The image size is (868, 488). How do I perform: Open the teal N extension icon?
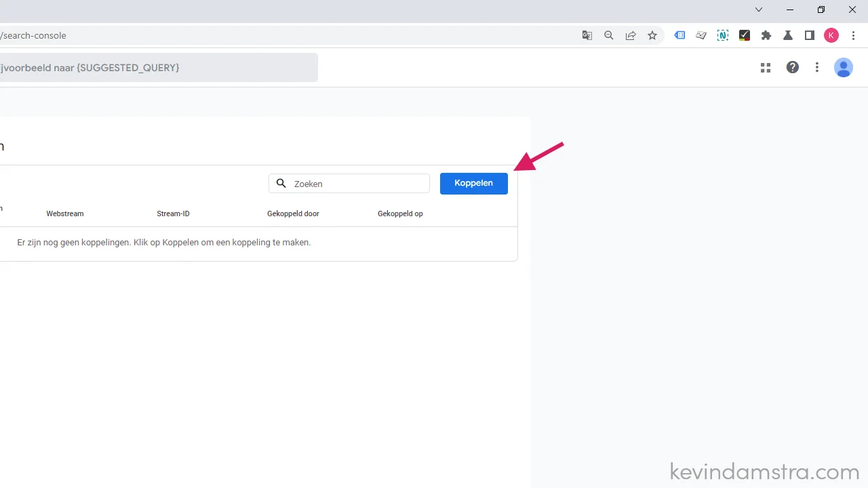(x=723, y=35)
